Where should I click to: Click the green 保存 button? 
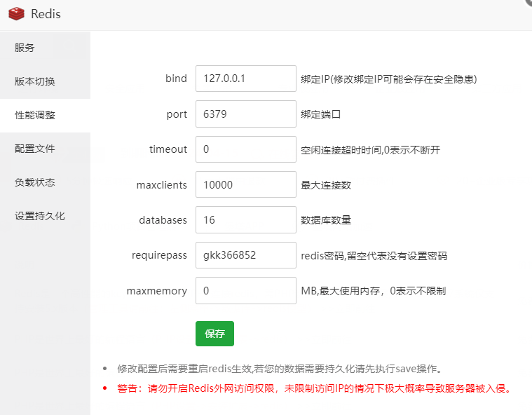(x=214, y=334)
